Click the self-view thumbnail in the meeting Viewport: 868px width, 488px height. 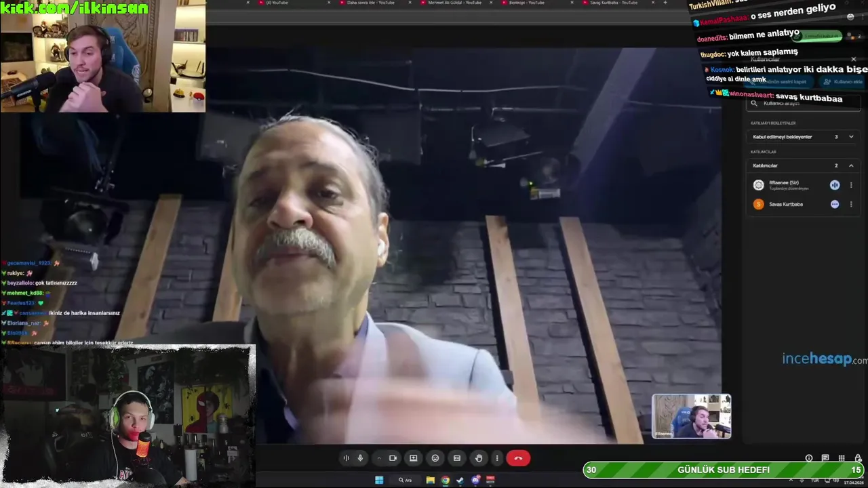pyautogui.click(x=692, y=416)
